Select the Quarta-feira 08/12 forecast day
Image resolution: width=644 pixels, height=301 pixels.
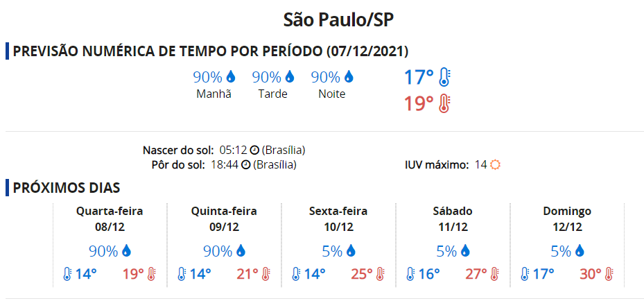tap(110, 245)
